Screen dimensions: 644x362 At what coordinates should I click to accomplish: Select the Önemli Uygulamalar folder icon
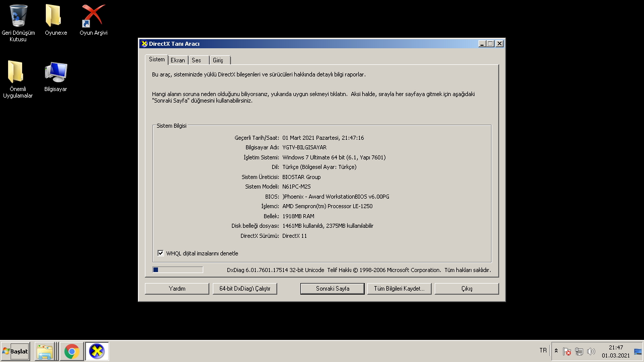coord(18,79)
